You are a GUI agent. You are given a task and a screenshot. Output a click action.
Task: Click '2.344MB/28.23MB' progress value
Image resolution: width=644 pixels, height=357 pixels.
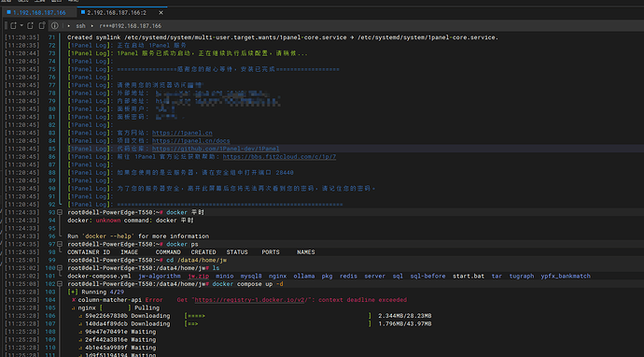click(404, 316)
